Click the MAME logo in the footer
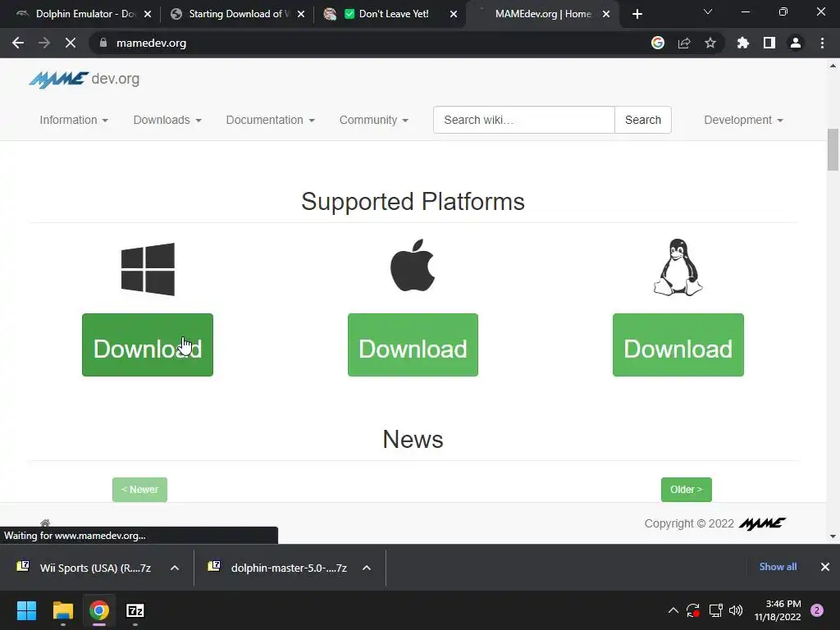The height and width of the screenshot is (630, 840). point(762,523)
